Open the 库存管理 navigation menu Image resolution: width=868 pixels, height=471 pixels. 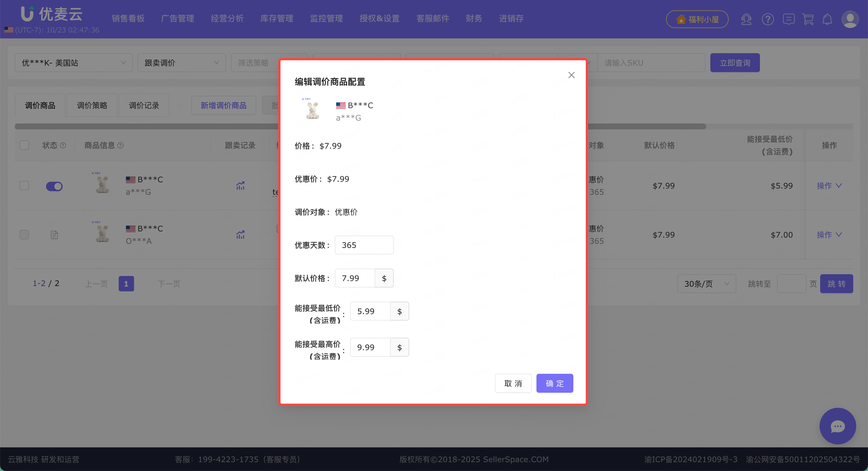(x=277, y=19)
